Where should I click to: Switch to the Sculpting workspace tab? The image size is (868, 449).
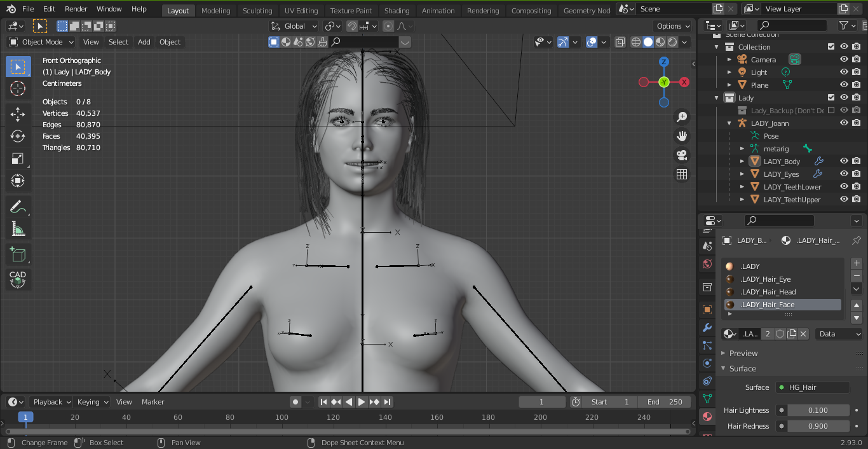257,11
